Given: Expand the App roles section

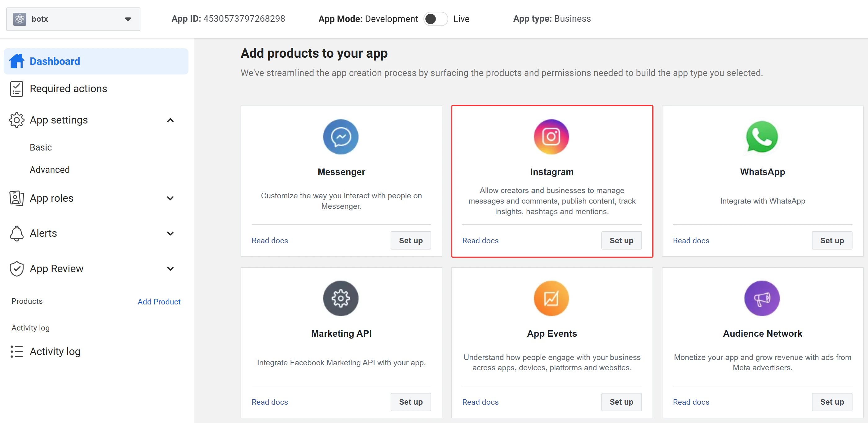Looking at the screenshot, I should [170, 198].
